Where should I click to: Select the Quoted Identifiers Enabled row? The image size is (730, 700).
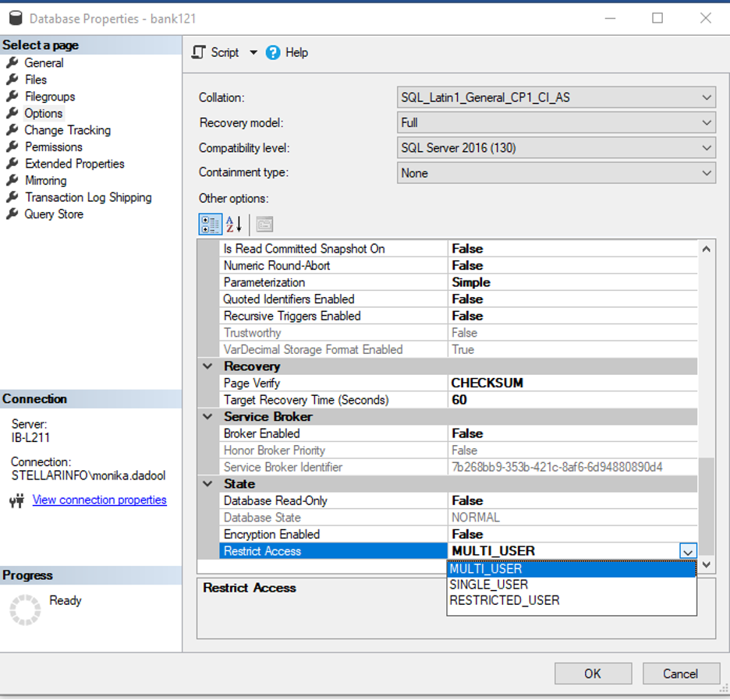458,299
